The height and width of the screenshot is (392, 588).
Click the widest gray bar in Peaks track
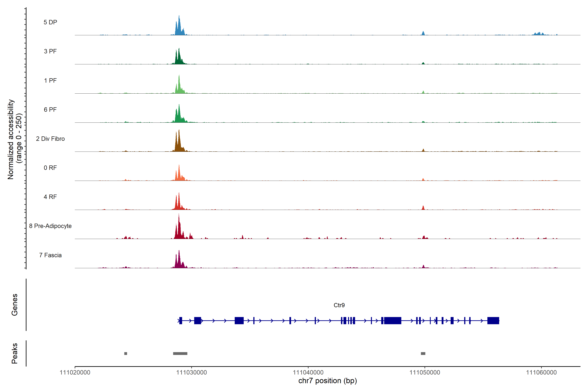[x=180, y=353]
